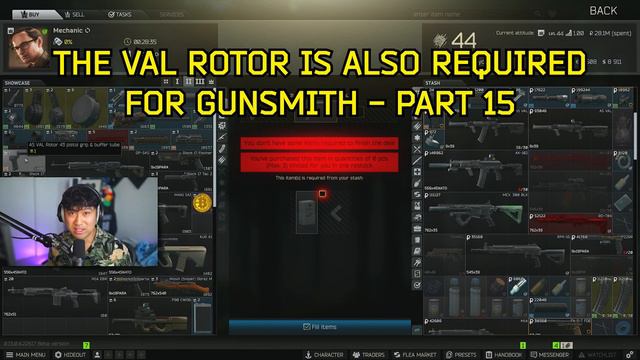Open settings icon in bottom-right corner
Viewport: 640px width, 360px height.
[x=630, y=355]
